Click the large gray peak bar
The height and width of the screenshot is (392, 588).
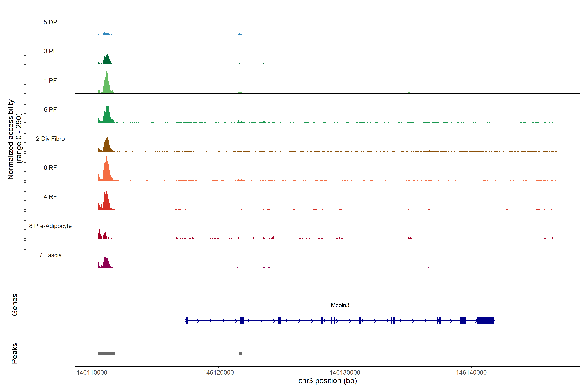[x=106, y=353]
